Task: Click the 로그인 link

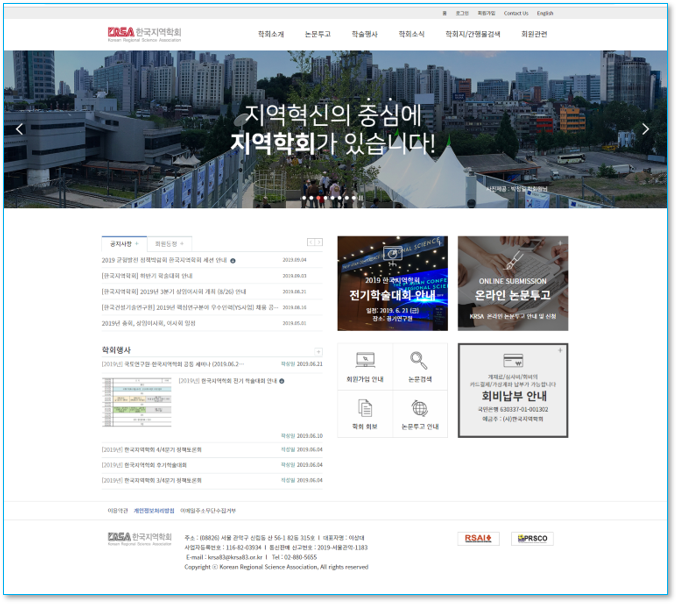Action: 462,13
